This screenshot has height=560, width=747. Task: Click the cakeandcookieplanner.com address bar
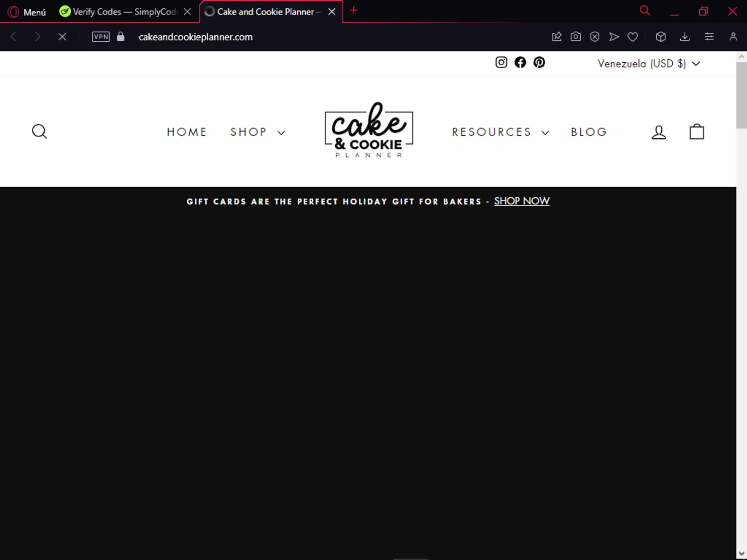(x=195, y=37)
